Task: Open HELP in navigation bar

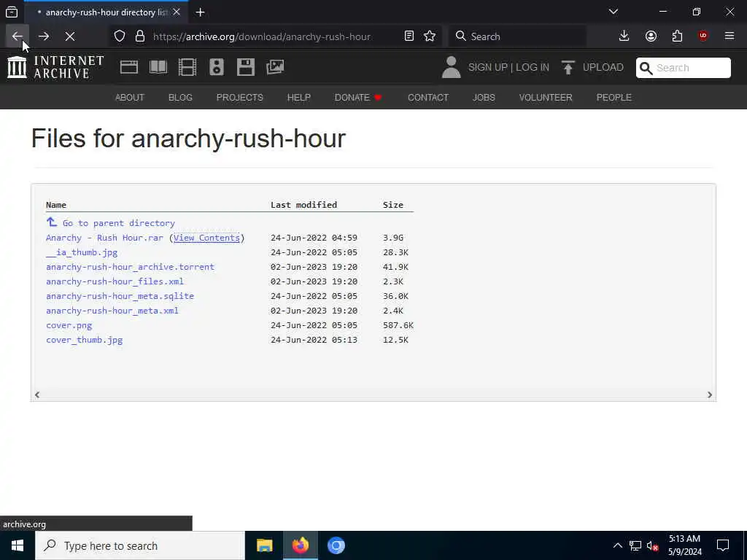Action: tap(298, 97)
